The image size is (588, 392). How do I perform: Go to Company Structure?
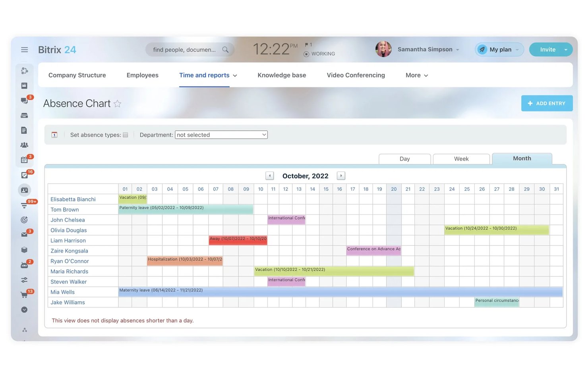[x=77, y=75]
